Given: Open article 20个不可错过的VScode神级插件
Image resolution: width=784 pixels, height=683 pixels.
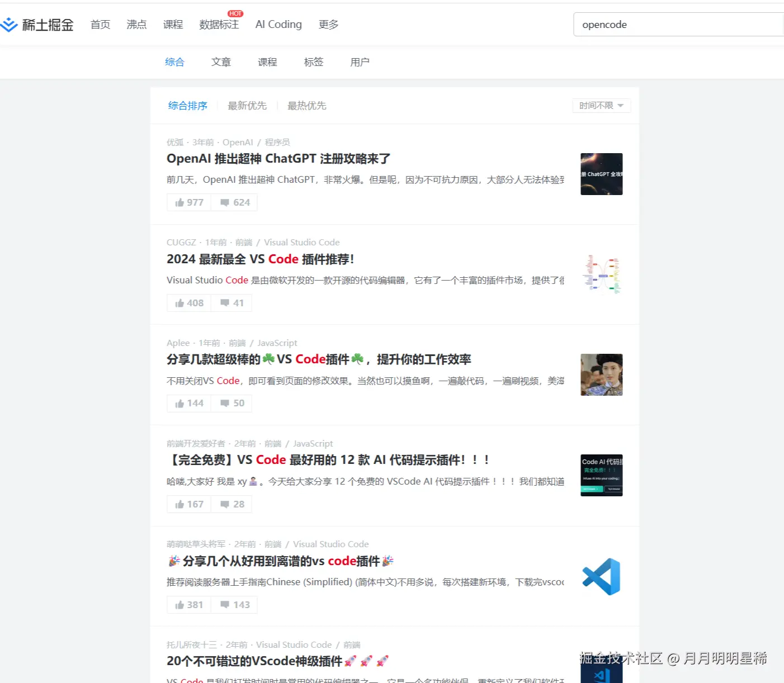Looking at the screenshot, I should pyautogui.click(x=277, y=661).
